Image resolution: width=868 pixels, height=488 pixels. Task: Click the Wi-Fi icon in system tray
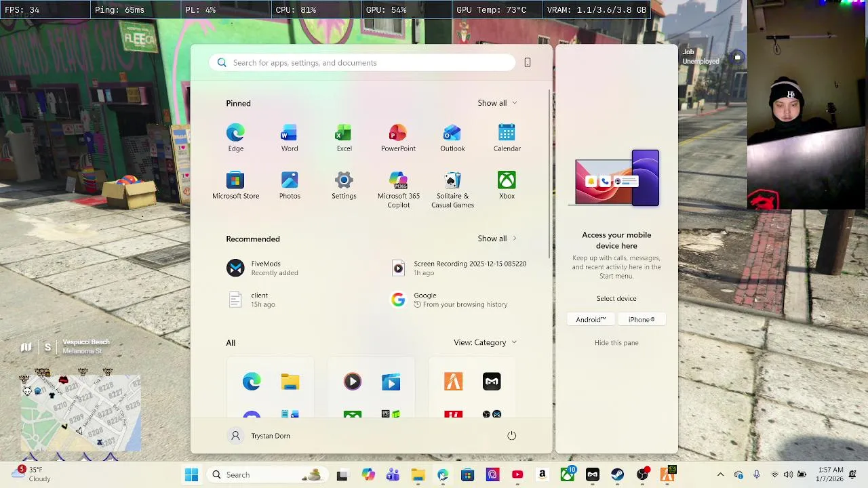click(x=774, y=475)
